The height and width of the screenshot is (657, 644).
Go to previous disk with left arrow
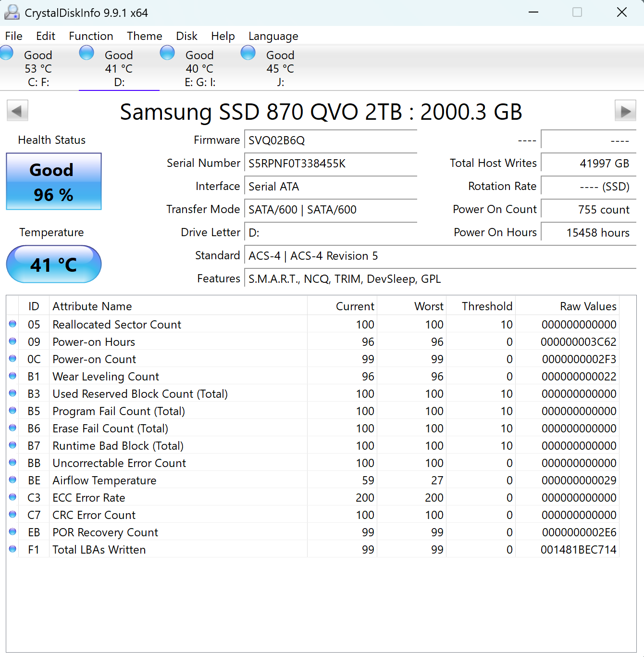[x=17, y=111]
